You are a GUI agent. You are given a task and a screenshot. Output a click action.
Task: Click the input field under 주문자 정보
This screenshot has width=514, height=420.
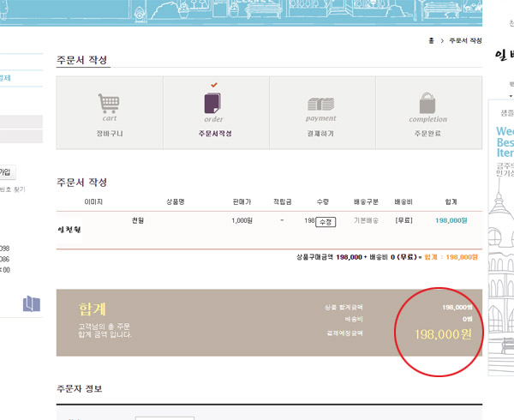(164, 417)
